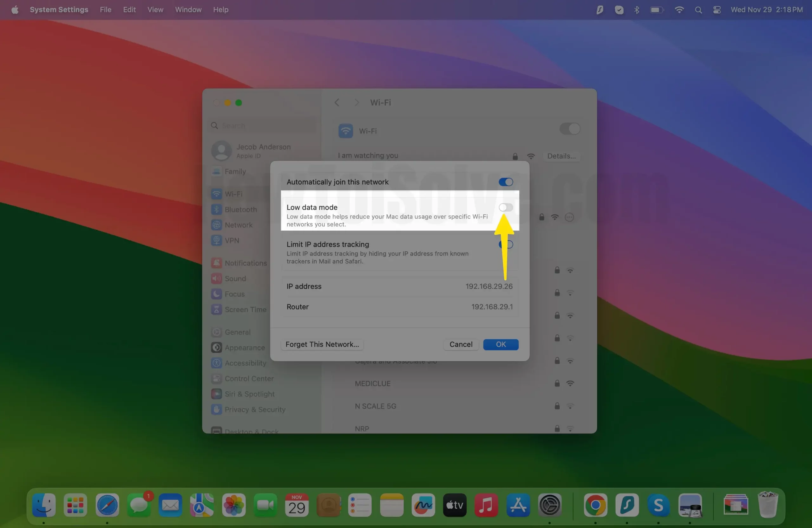The image size is (812, 528).
Task: Launch Google Chrome from the Dock
Action: pos(595,505)
